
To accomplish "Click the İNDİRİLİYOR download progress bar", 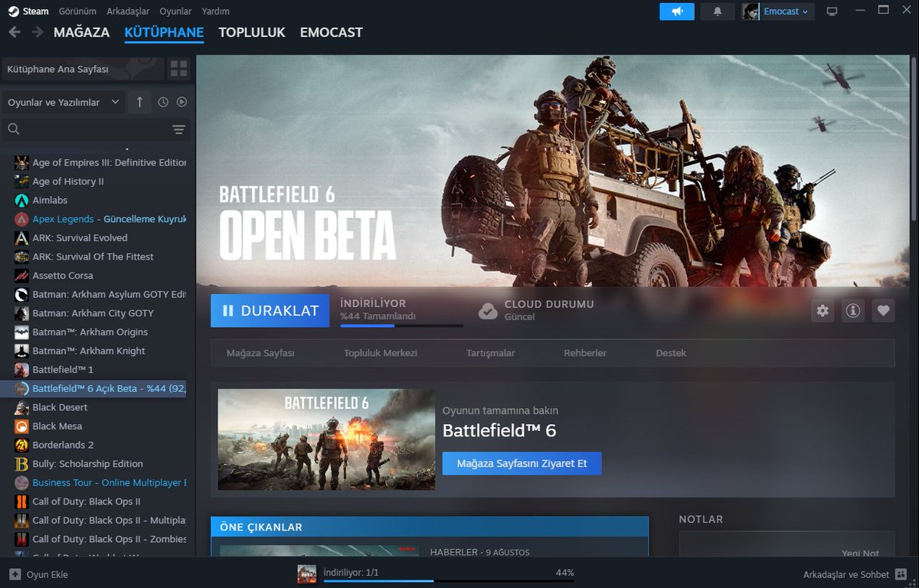I will click(x=401, y=326).
